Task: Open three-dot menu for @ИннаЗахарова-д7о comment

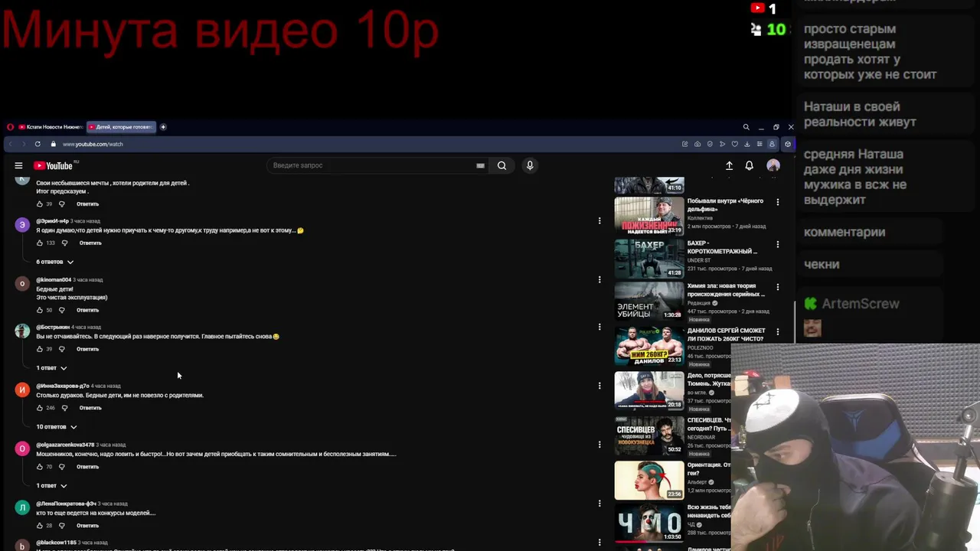Action: click(599, 386)
